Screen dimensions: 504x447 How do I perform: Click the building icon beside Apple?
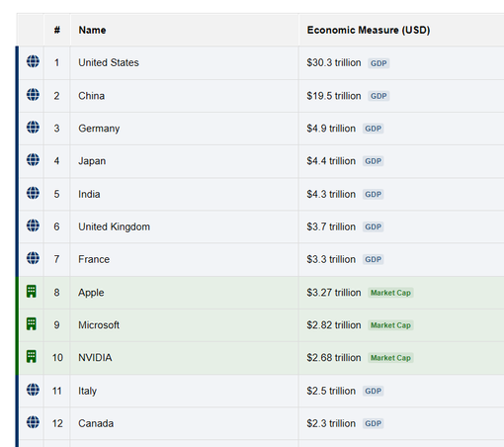tap(32, 292)
